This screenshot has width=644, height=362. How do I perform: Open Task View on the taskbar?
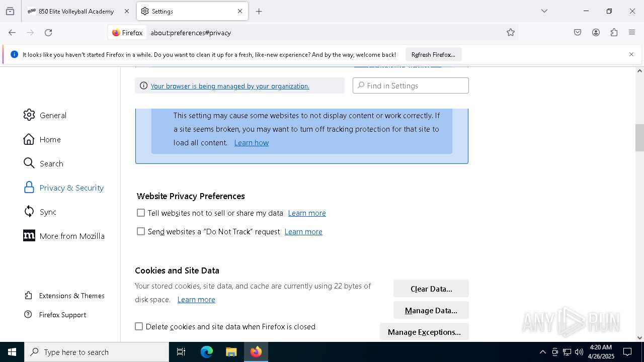(x=181, y=352)
